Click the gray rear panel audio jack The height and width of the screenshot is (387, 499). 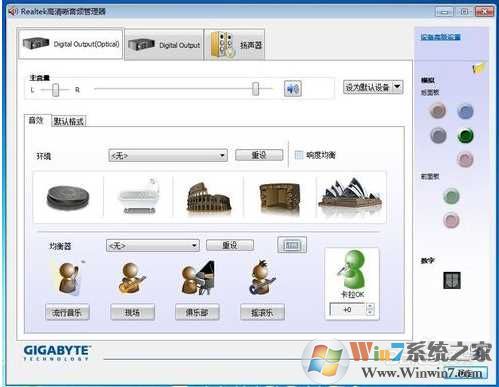coord(438,135)
